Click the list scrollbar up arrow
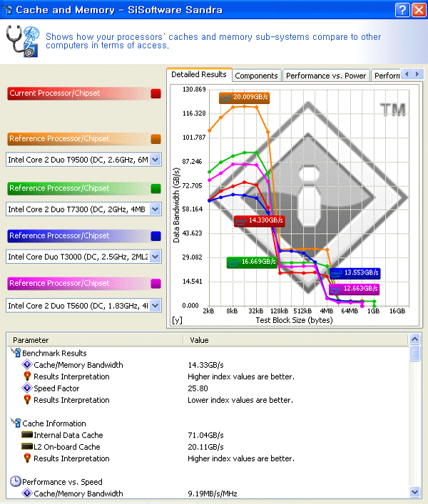Viewport: 428px width, 504px height. (x=415, y=339)
